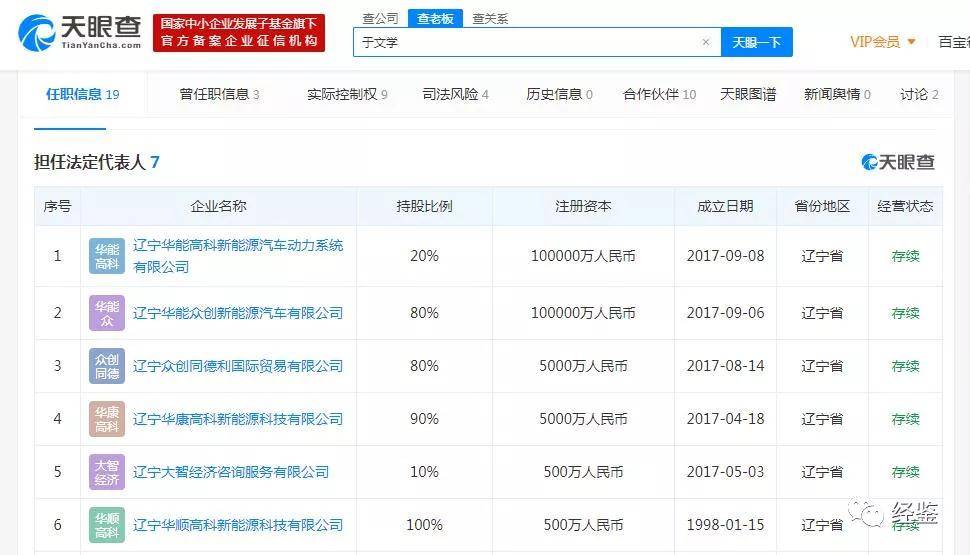Image resolution: width=970 pixels, height=555 pixels.
Task: Click the 华能高科 company logo badge
Action: tap(107, 256)
